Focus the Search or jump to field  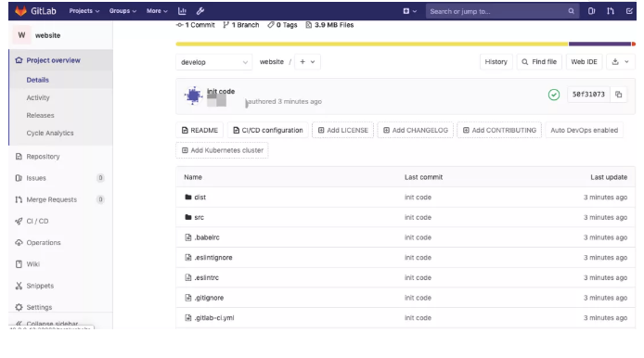point(502,11)
